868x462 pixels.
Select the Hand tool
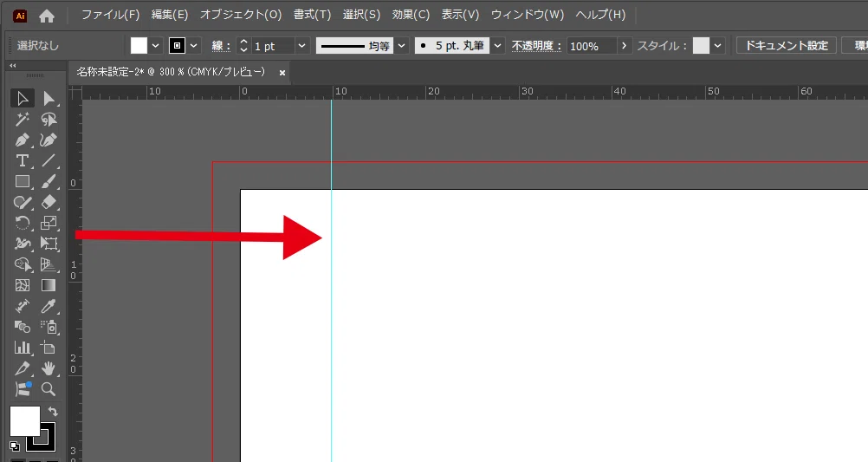click(49, 368)
